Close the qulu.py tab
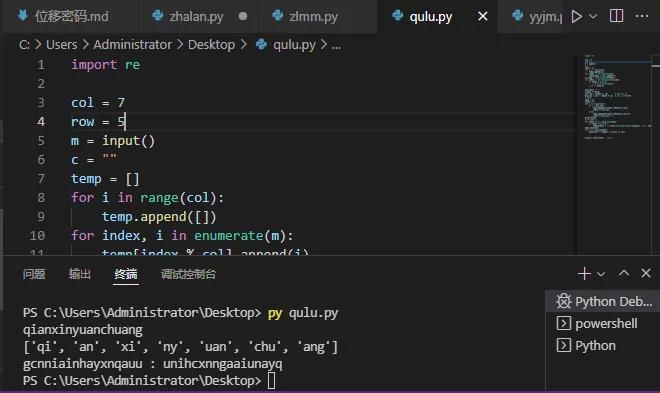 [x=483, y=16]
